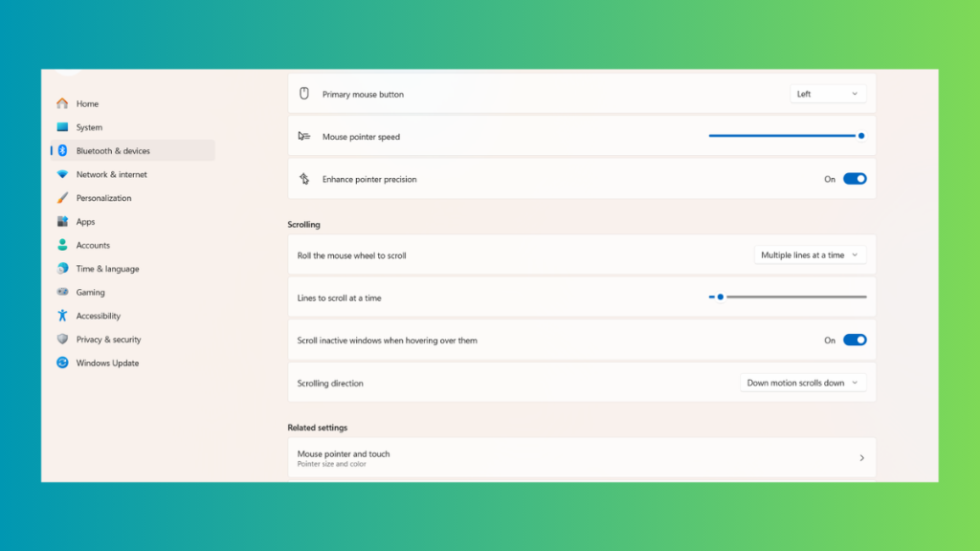Click the Related settings heading
Screen dimensions: 980x551
pyautogui.click(x=318, y=428)
